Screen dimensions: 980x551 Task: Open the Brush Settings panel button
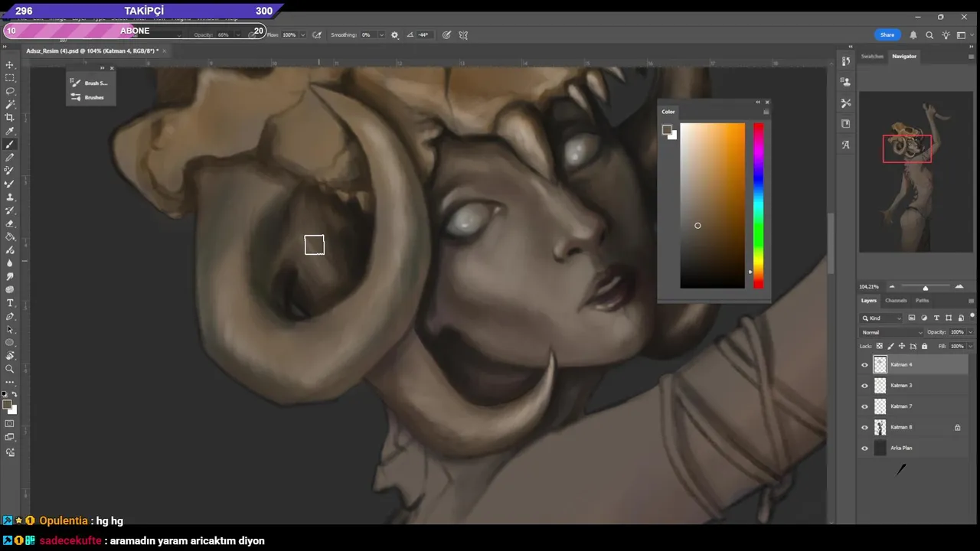coord(90,83)
